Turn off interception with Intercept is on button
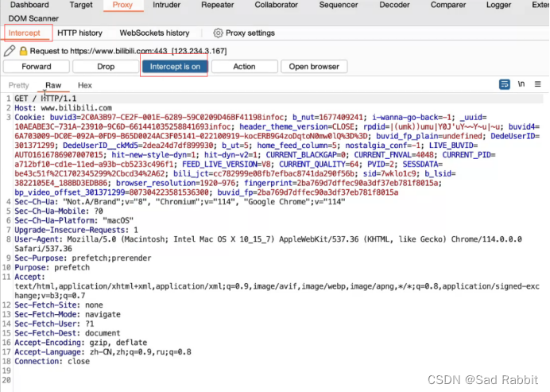550x392 pixels. 175,66
